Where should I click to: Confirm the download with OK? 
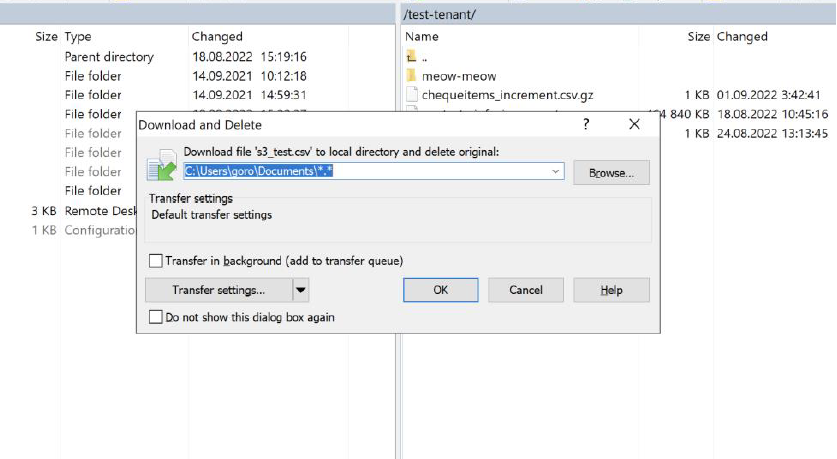[441, 290]
